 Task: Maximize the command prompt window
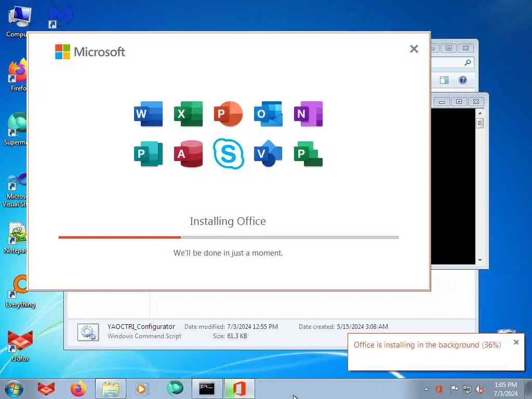click(x=459, y=101)
